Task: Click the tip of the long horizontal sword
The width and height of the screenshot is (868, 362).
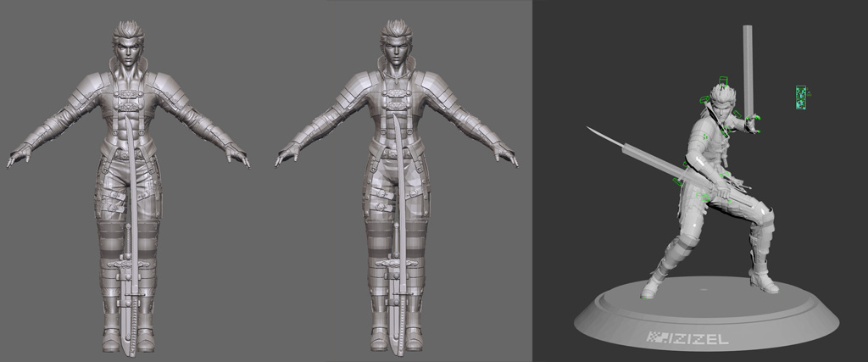Action: pyautogui.click(x=588, y=129)
